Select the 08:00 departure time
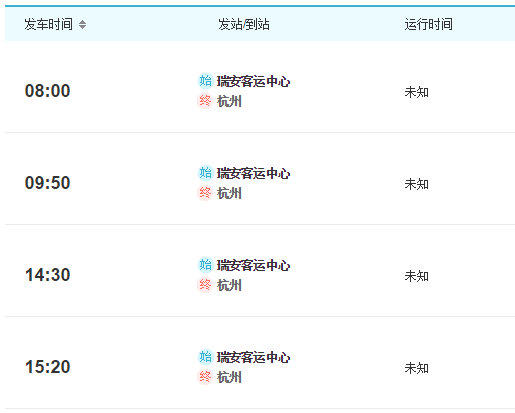Image resolution: width=515 pixels, height=413 pixels. click(x=48, y=91)
